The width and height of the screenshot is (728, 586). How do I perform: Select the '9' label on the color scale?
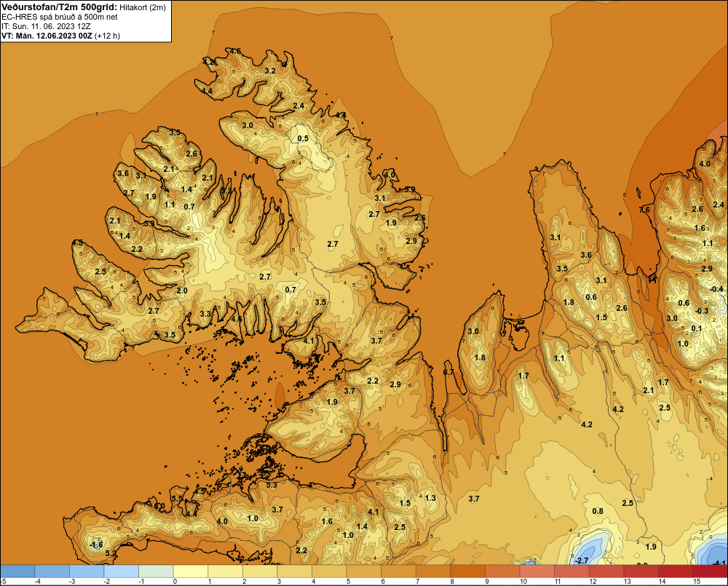coord(487,582)
